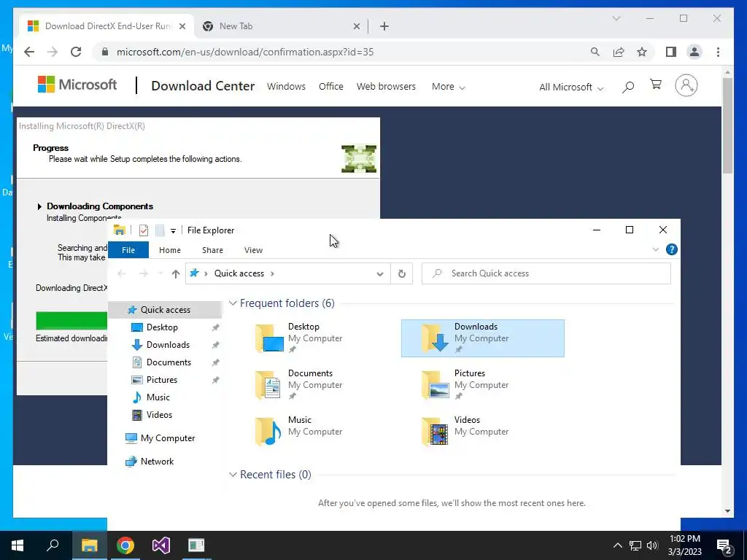Open a new Chrome tab with plus button
The width and height of the screenshot is (747, 560).
click(384, 26)
